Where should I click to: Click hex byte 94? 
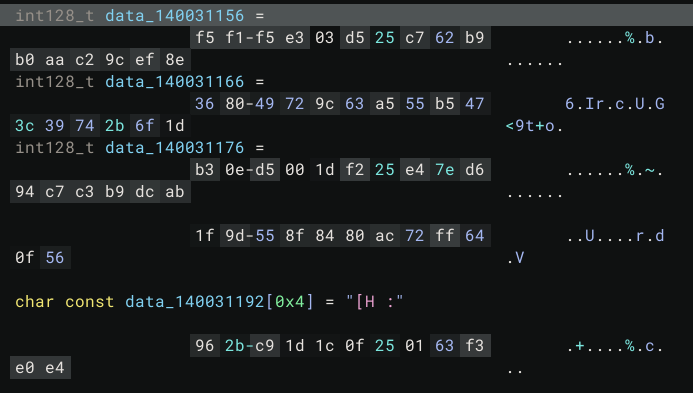25,192
